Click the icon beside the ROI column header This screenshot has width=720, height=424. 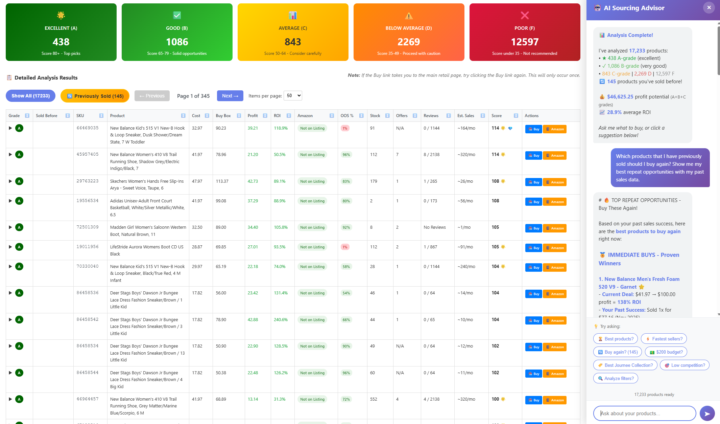pos(289,116)
